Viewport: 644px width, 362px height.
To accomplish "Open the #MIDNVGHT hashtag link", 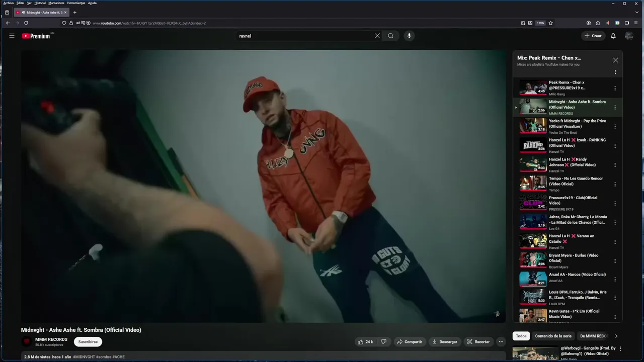I will pos(84,357).
